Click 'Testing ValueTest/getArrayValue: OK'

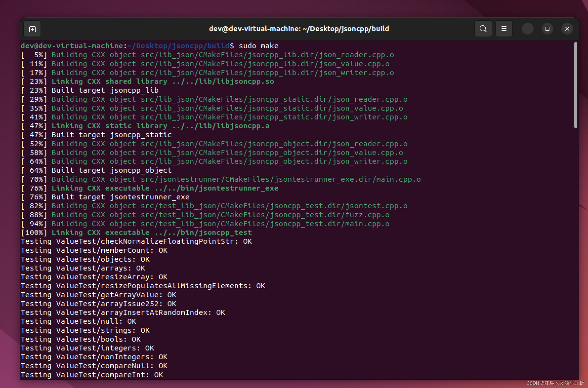pyautogui.click(x=99, y=295)
